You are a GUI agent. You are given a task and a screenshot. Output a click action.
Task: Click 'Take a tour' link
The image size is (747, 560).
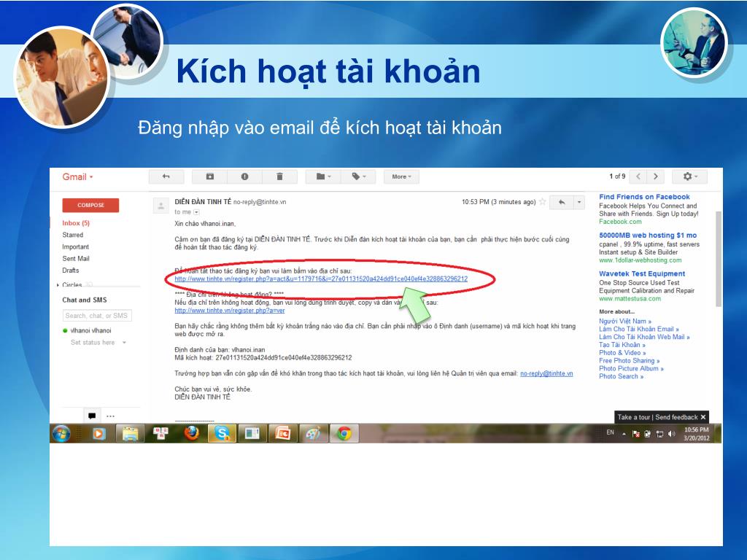click(x=634, y=417)
